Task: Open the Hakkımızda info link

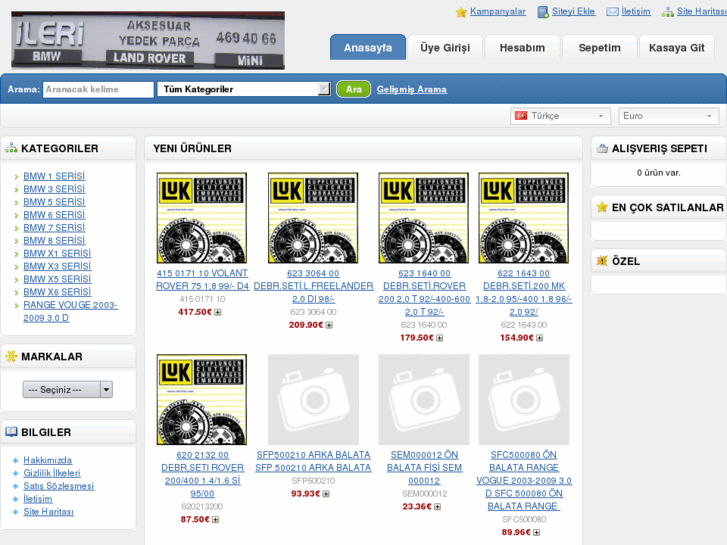Action: (48, 460)
